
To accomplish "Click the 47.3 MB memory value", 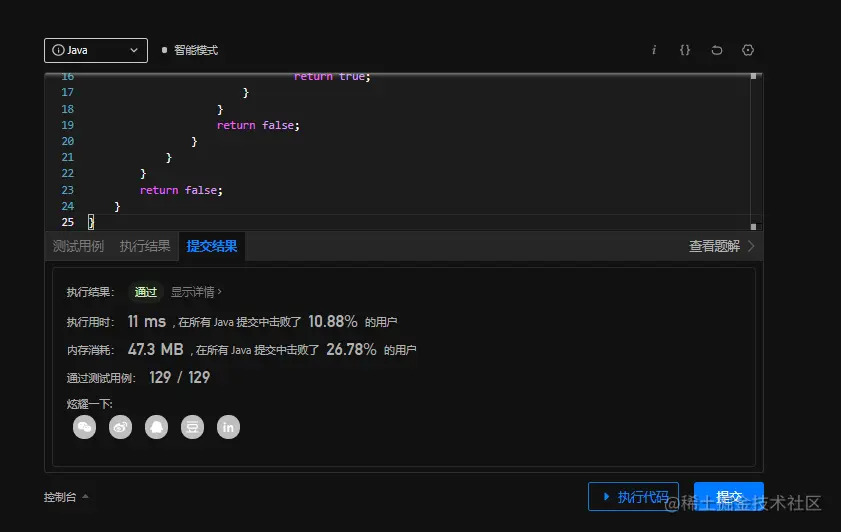I will point(156,350).
